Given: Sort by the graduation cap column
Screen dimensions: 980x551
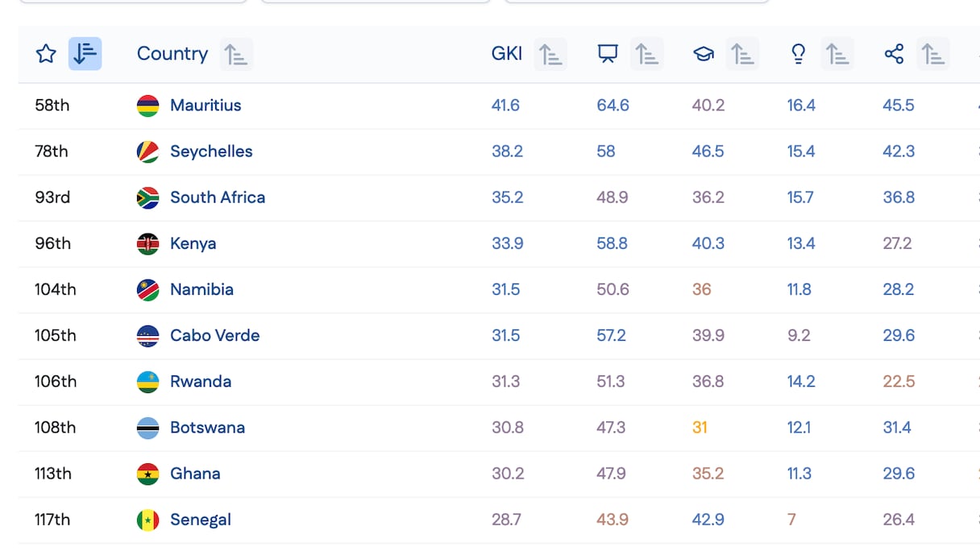Looking at the screenshot, I should coord(742,54).
